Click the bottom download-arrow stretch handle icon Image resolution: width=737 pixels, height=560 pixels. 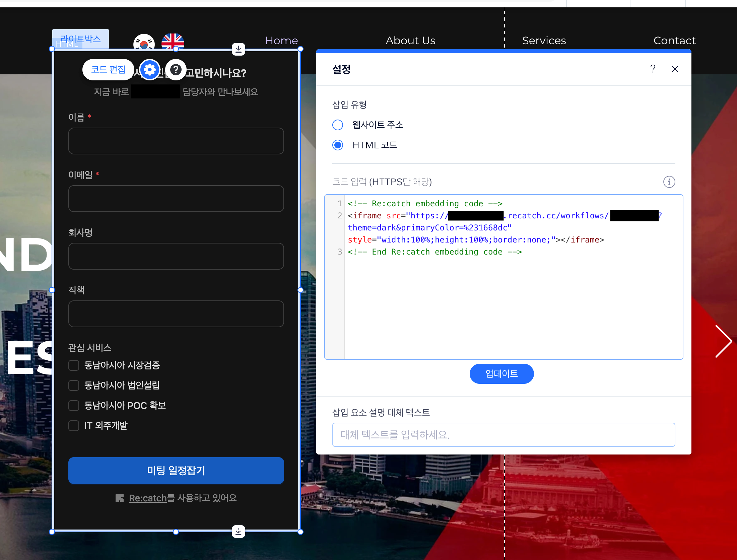238,531
